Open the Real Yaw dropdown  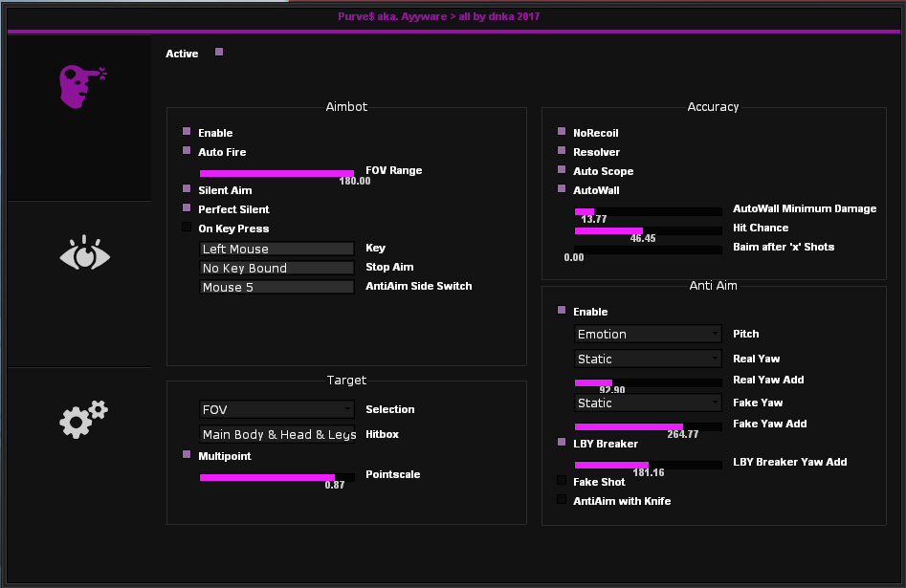(648, 359)
